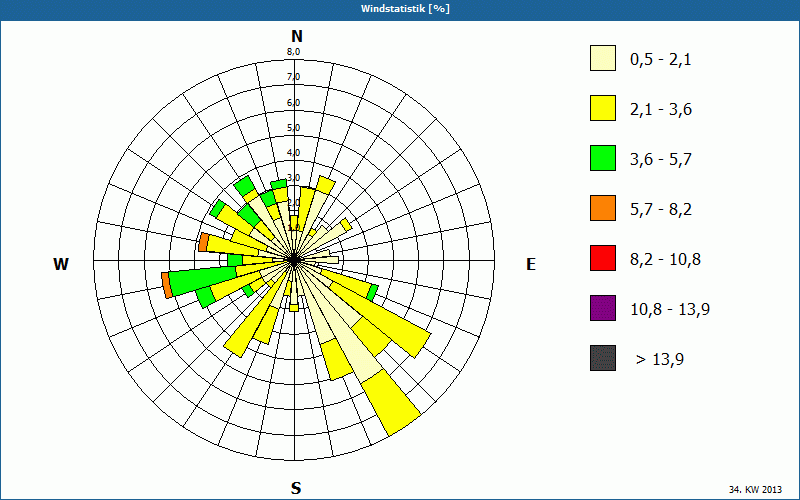Click the N compass label

[x=296, y=36]
